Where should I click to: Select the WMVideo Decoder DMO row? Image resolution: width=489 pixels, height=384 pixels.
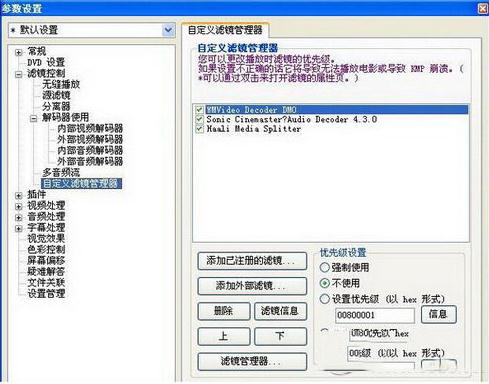[x=336, y=109]
